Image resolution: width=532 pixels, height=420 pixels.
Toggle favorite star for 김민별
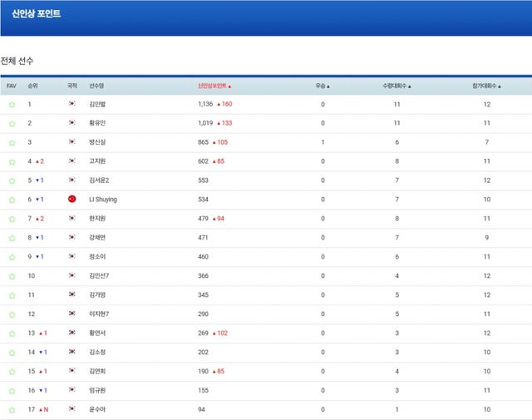[x=12, y=105]
